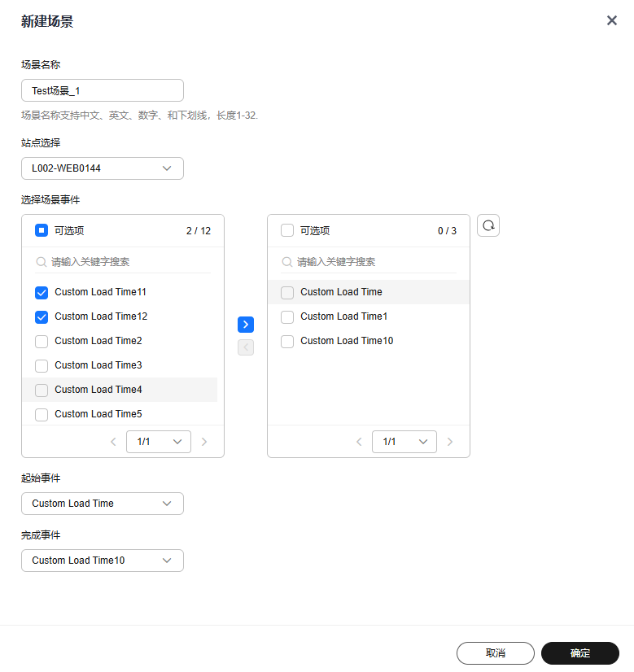The image size is (634, 672).
Task: Check Custom Load Time3
Action: point(42,366)
